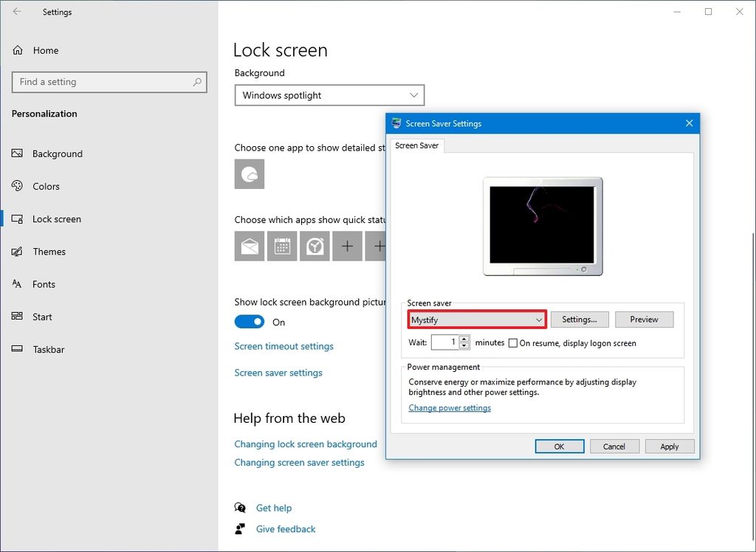Open the Calendar quick status app icon

[282, 246]
